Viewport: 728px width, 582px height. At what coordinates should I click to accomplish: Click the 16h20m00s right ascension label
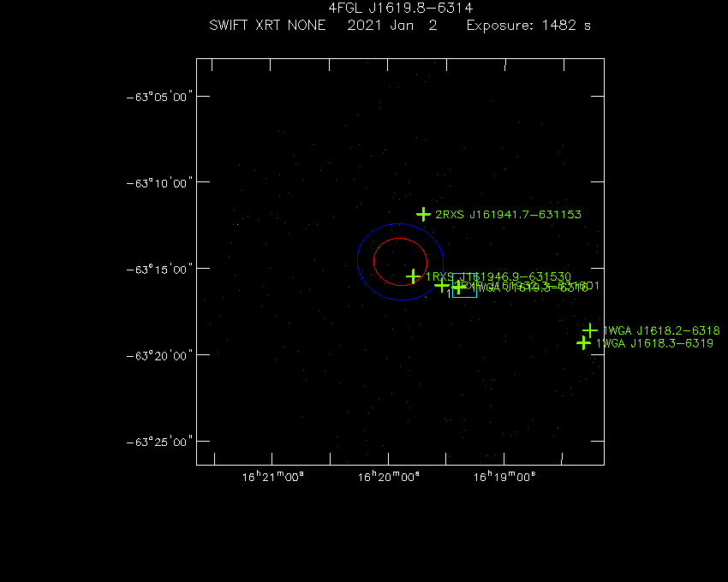pos(389,477)
